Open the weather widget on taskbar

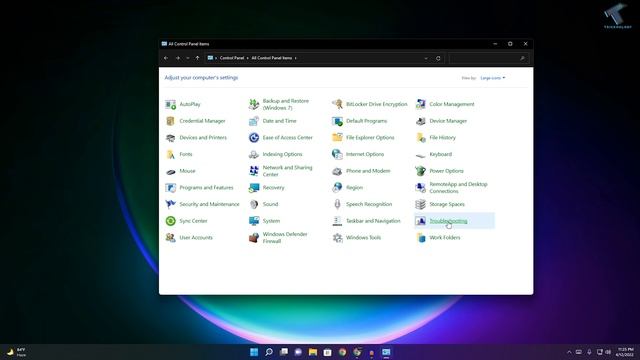[16, 352]
